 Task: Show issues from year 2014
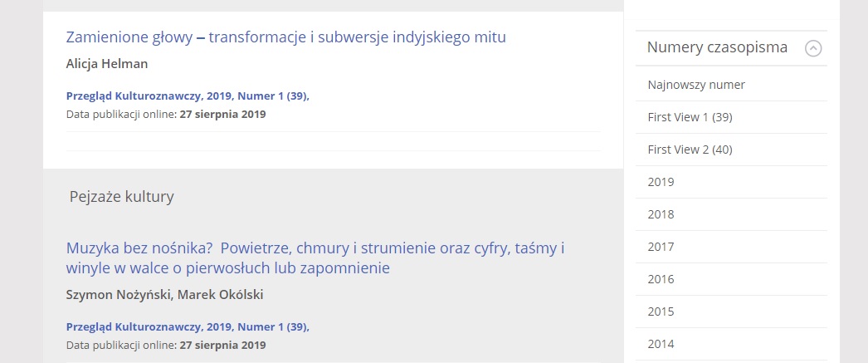point(661,344)
